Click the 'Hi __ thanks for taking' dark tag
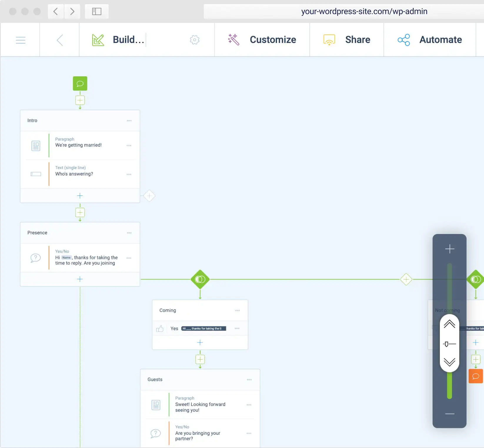 [x=204, y=328]
